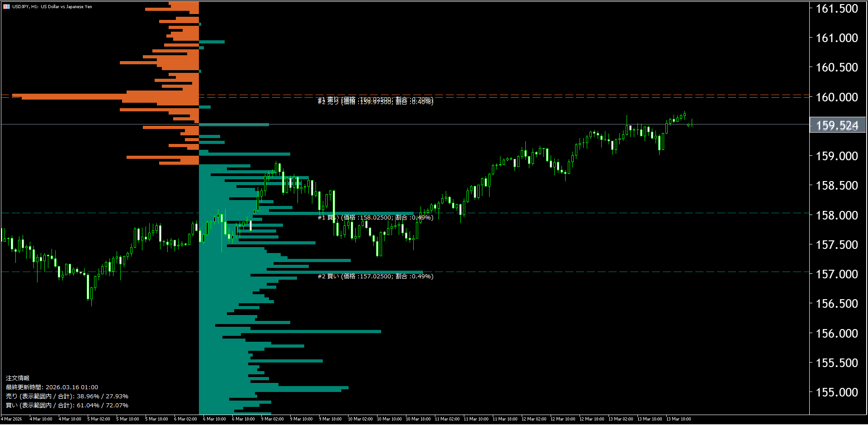Click the 9 Mar 10:00 time axis label
This screenshot has height=425, width=868.
click(x=301, y=419)
